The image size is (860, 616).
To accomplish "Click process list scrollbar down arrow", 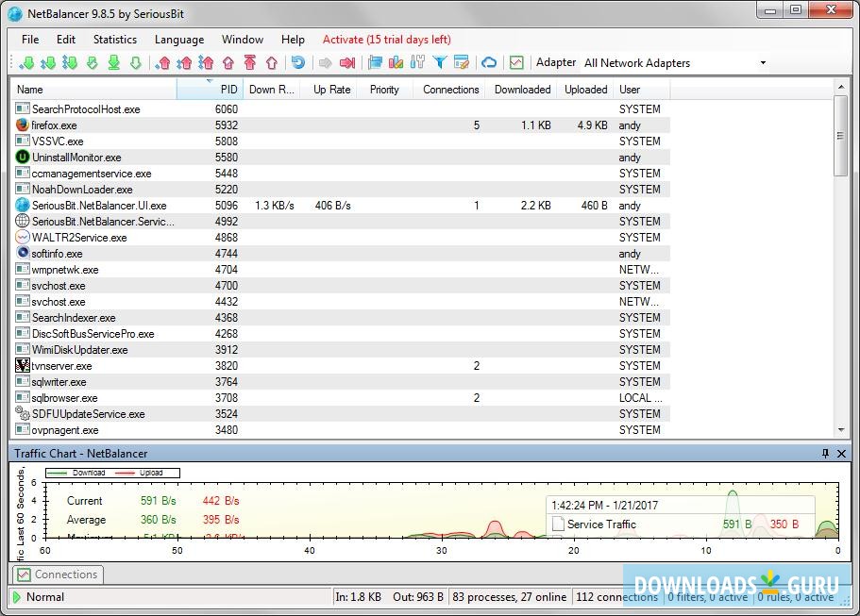I will [841, 430].
